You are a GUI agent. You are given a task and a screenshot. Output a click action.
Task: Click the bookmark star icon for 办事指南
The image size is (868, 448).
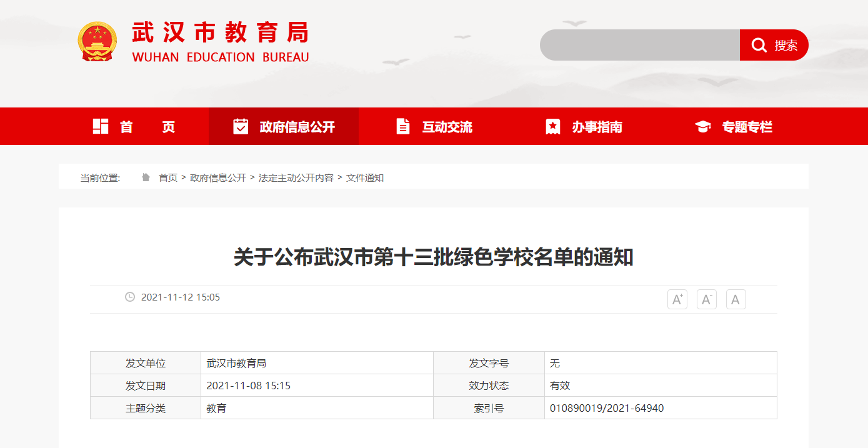553,126
